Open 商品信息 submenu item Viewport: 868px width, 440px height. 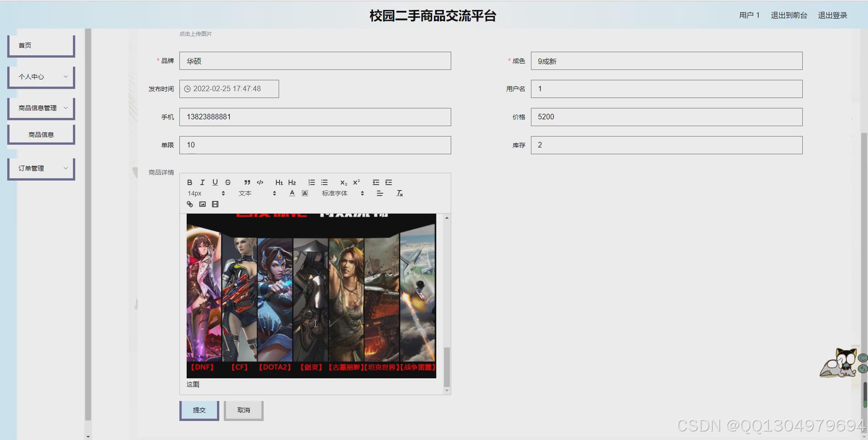(x=41, y=134)
